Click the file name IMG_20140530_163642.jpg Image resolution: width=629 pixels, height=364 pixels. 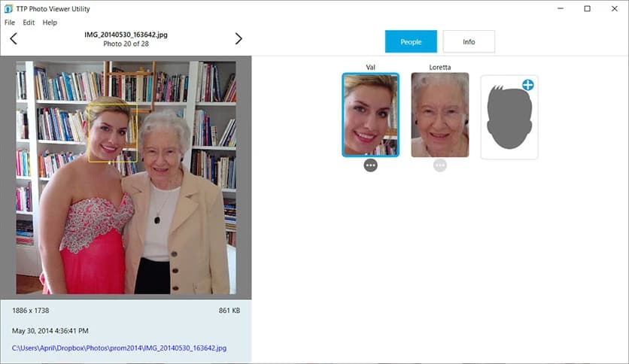(x=126, y=35)
